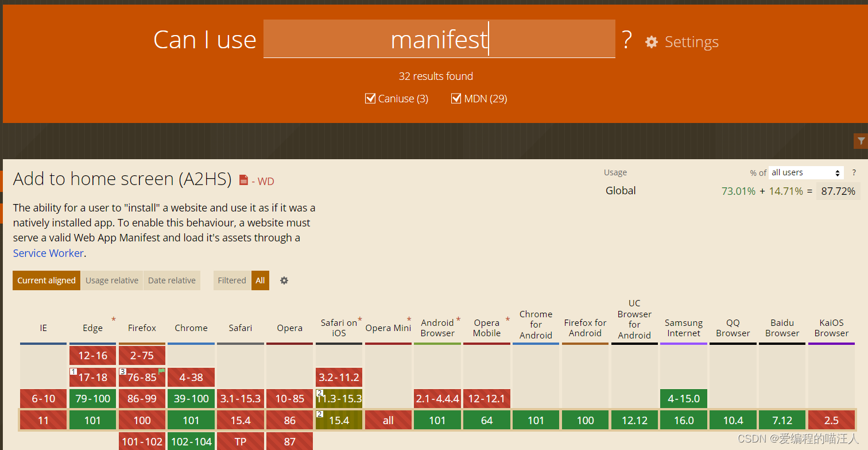The height and width of the screenshot is (450, 868).
Task: Toggle the MDN (29) checkbox
Action: (456, 98)
